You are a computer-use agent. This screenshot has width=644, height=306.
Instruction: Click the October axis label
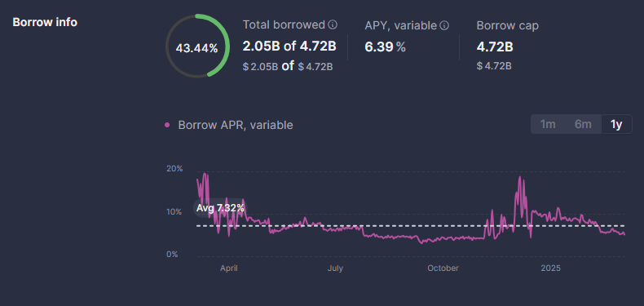(x=443, y=268)
